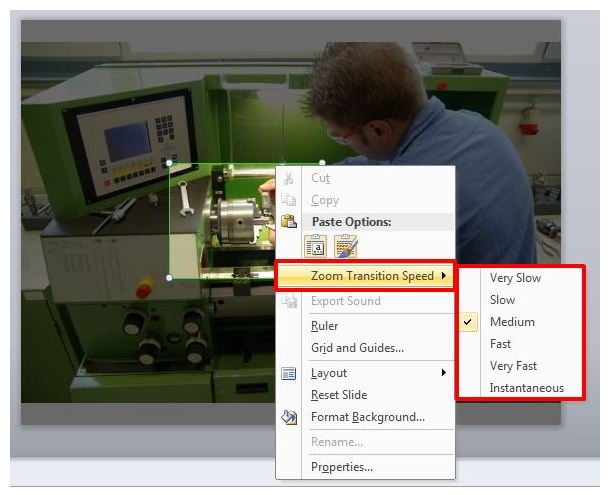Click the top-left handle of green zoom rectangle
This screenshot has height=495, width=609.
169,163
